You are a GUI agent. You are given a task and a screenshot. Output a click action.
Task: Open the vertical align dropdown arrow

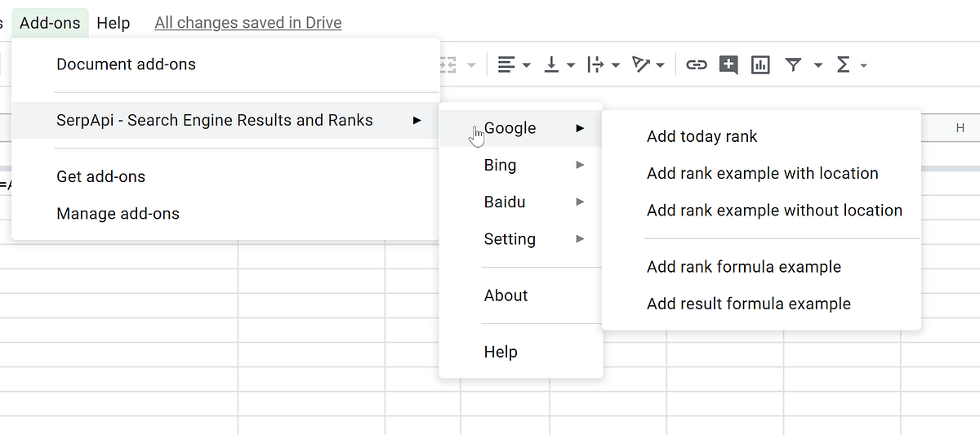pyautogui.click(x=571, y=65)
